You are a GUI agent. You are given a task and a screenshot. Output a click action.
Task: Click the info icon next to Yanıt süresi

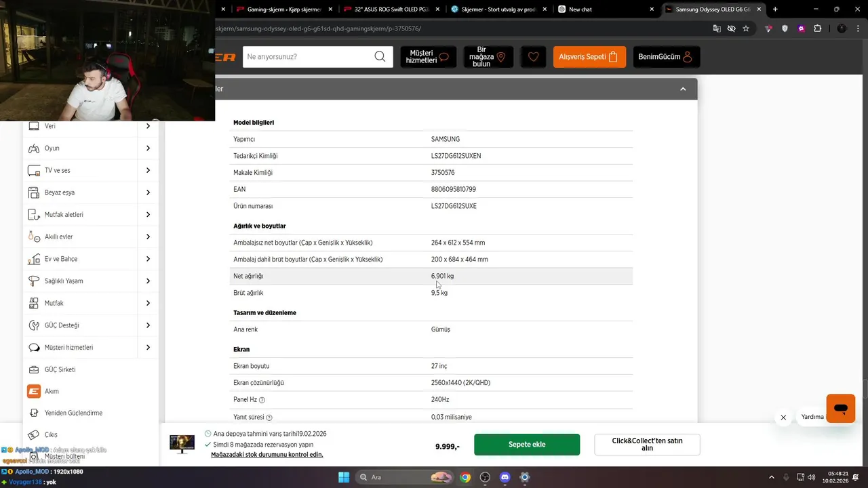(269, 418)
